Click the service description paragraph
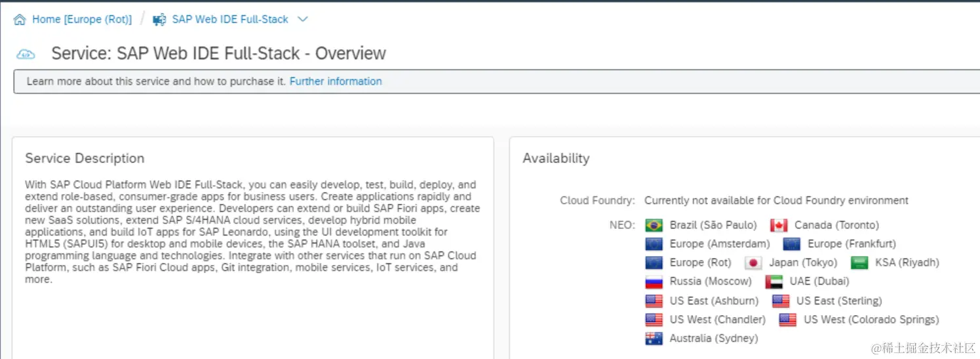This screenshot has height=359, width=980. pyautogui.click(x=252, y=232)
